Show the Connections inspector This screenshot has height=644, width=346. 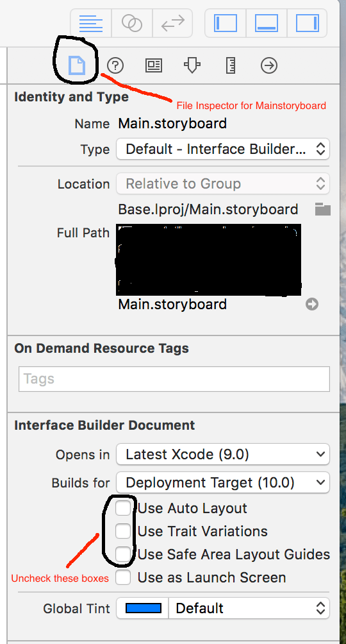coord(269,65)
